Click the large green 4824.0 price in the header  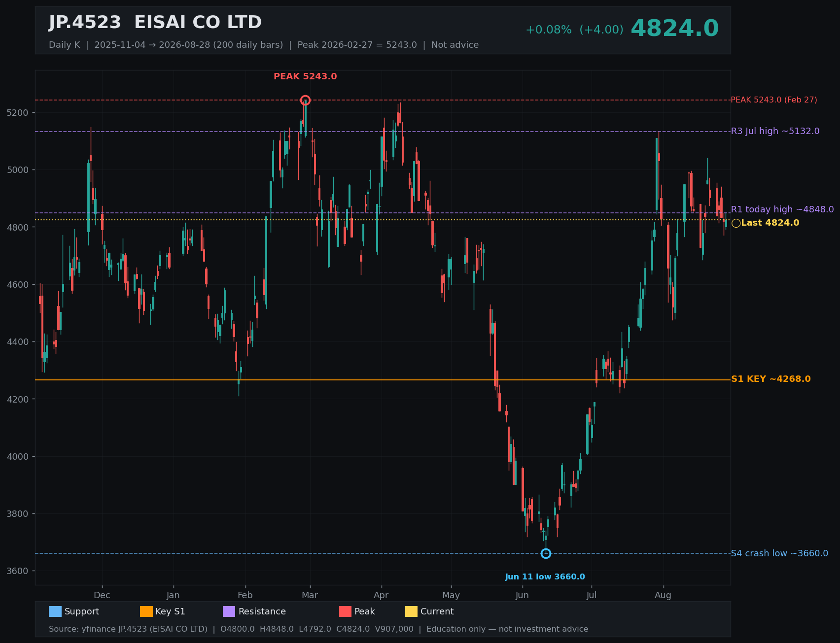tap(675, 29)
